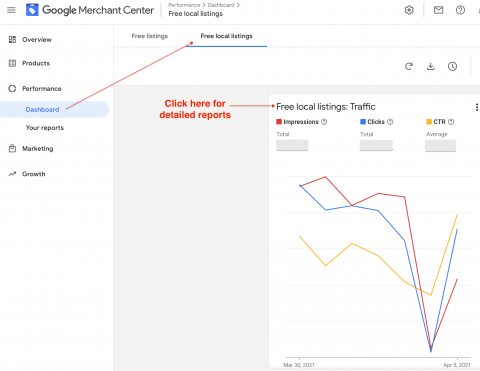
Task: Click the Products sidebar icon
Action: pos(12,63)
